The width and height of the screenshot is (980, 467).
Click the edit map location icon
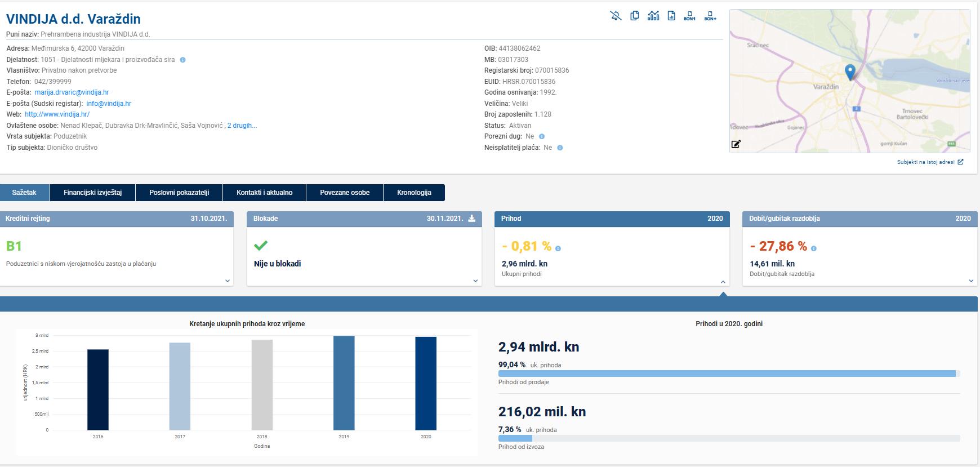pyautogui.click(x=736, y=144)
